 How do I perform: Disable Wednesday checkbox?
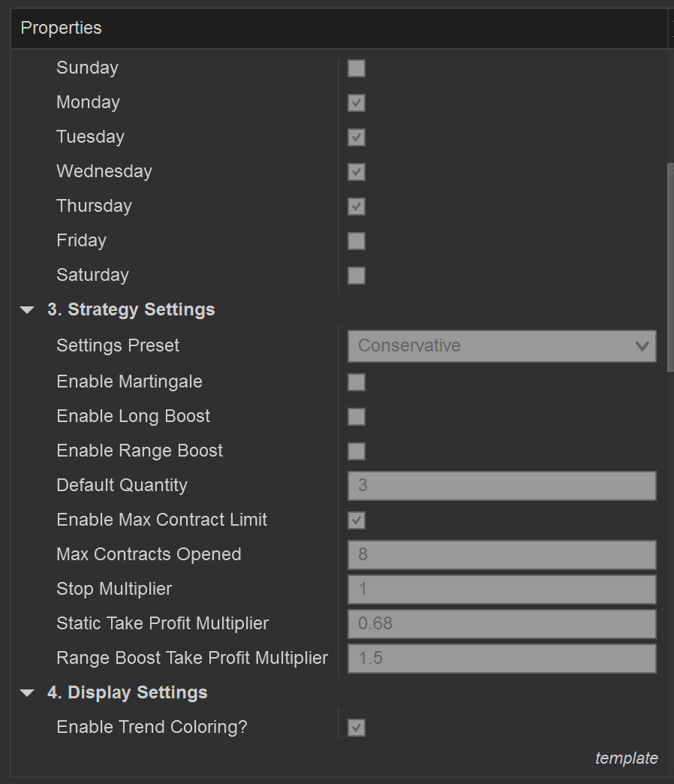tap(357, 172)
